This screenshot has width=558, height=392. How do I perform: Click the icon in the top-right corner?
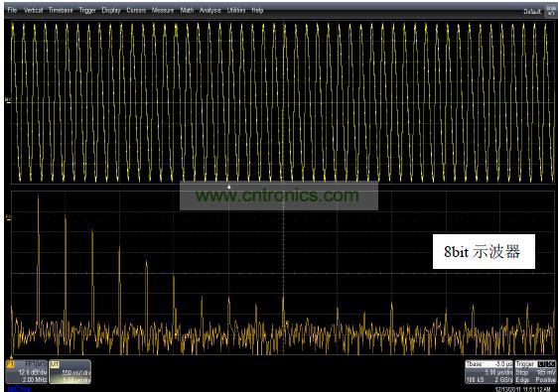(x=551, y=10)
